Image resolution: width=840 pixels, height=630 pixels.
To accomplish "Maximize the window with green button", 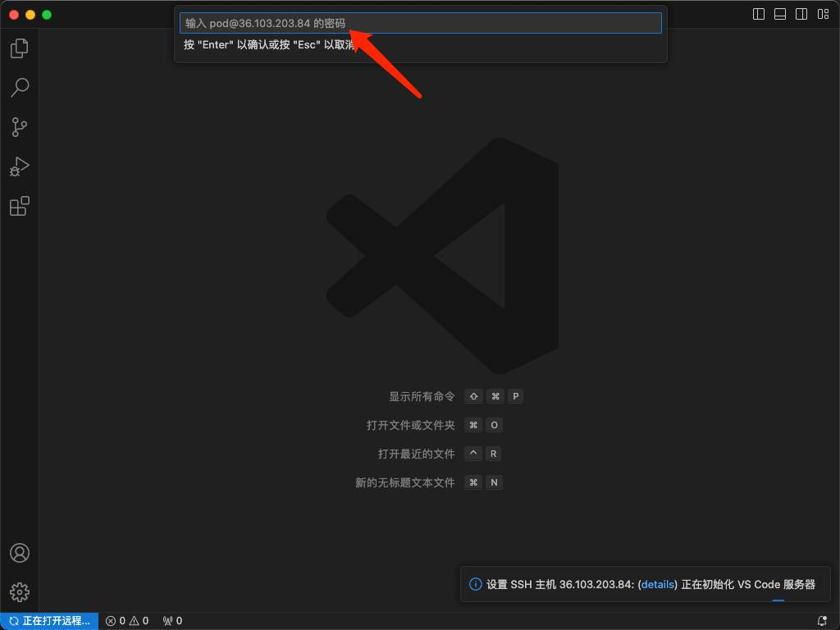I will [x=47, y=15].
